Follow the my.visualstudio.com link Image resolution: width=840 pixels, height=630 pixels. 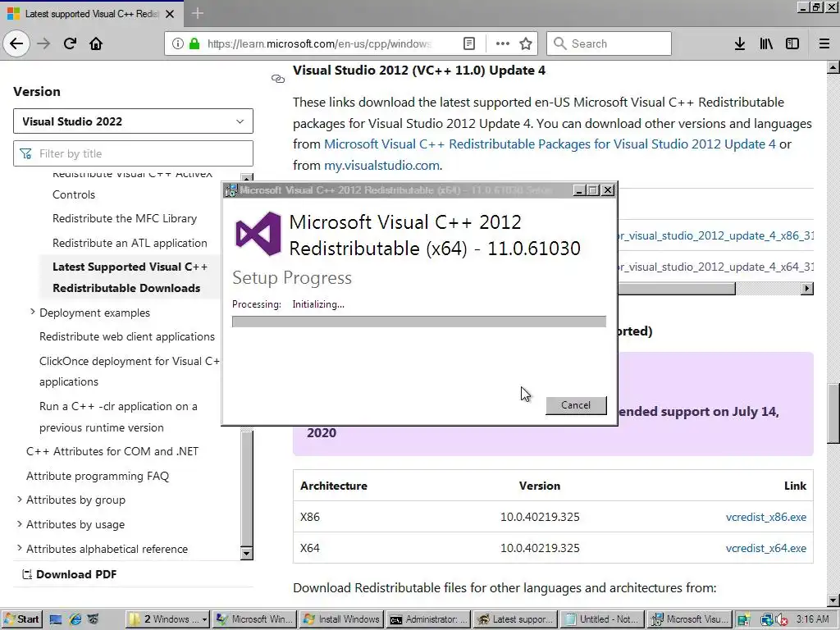382,165
